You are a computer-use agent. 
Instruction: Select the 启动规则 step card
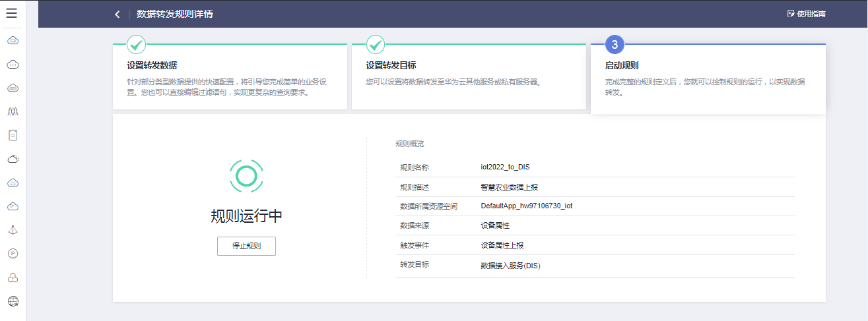(x=708, y=79)
